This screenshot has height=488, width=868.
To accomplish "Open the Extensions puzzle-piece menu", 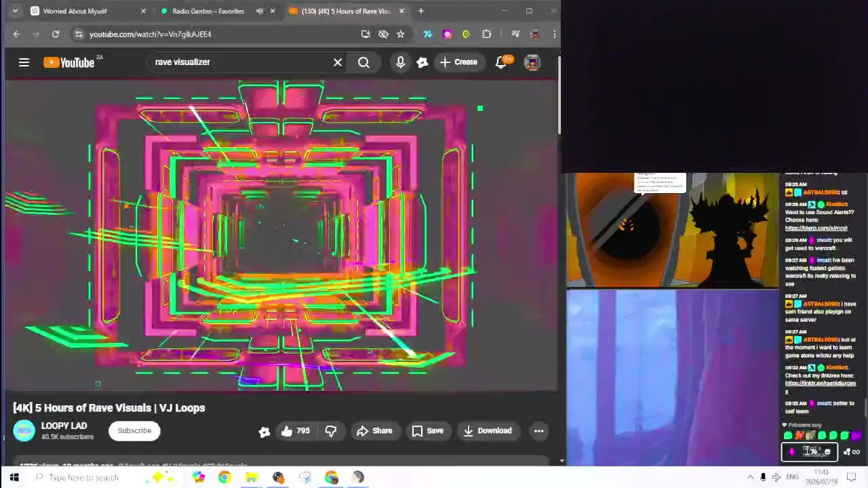I will tap(487, 34).
